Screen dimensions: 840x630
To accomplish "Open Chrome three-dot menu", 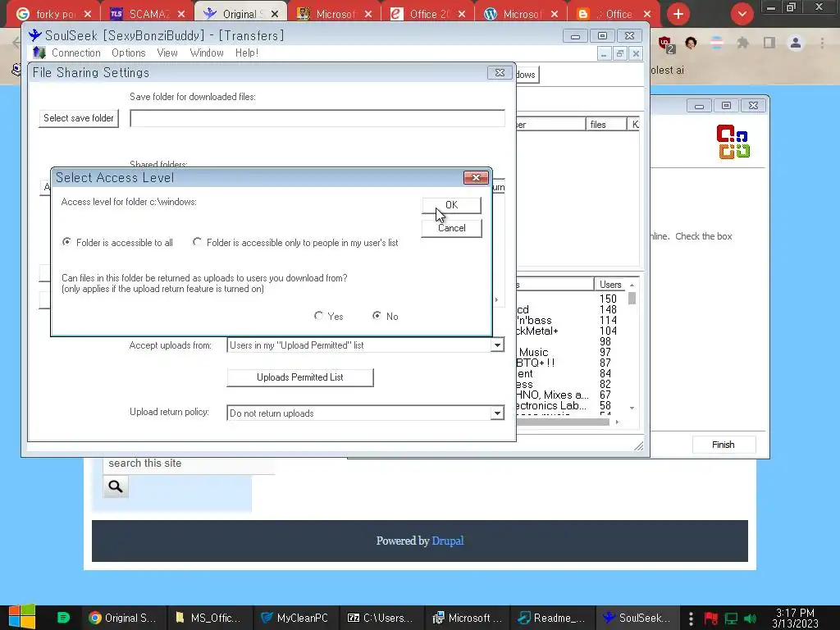I will tap(822, 43).
